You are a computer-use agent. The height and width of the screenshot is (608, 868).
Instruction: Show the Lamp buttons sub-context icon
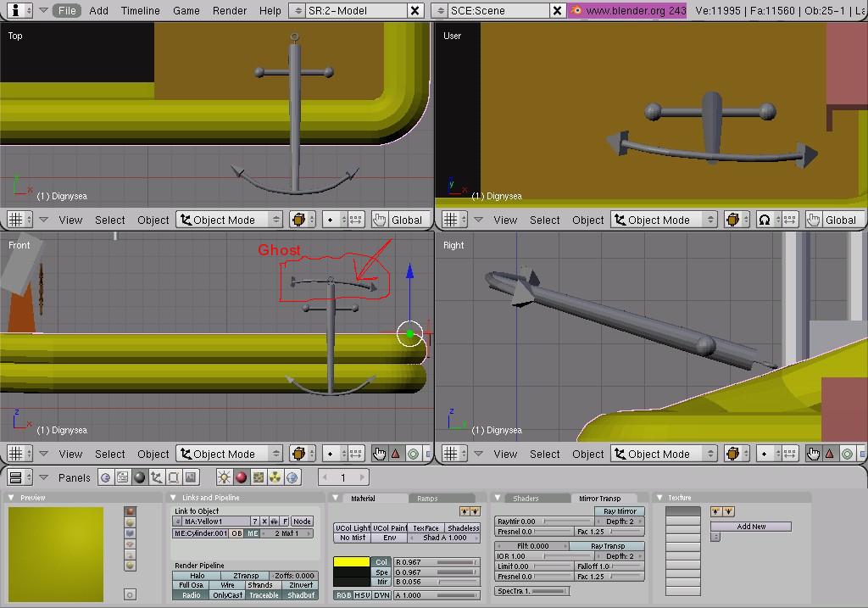[x=224, y=477]
